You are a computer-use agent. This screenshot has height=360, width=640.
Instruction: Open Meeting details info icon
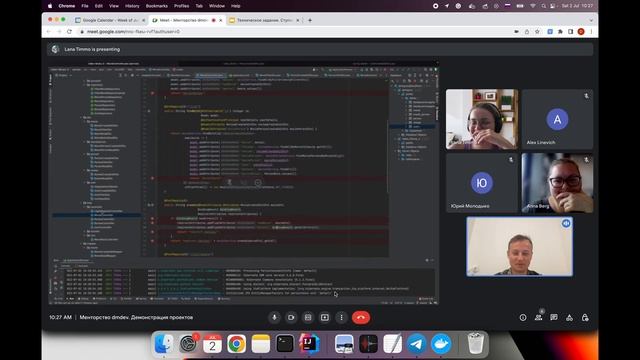tap(523, 318)
